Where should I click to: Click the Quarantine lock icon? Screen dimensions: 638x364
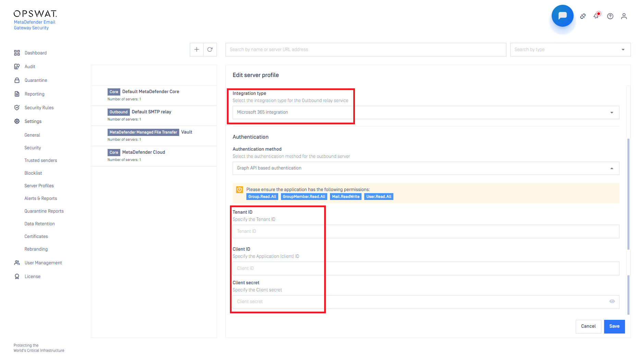coord(17,80)
